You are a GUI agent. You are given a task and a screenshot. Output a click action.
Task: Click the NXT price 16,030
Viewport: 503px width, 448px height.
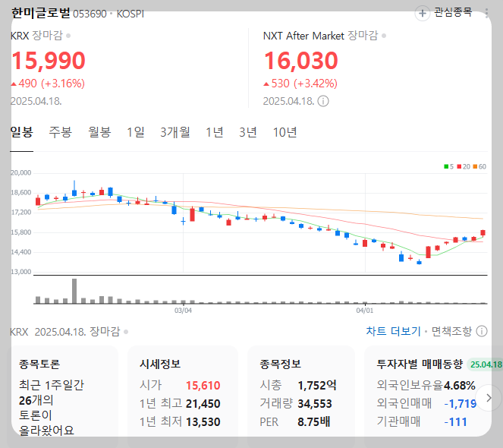pyautogui.click(x=301, y=61)
